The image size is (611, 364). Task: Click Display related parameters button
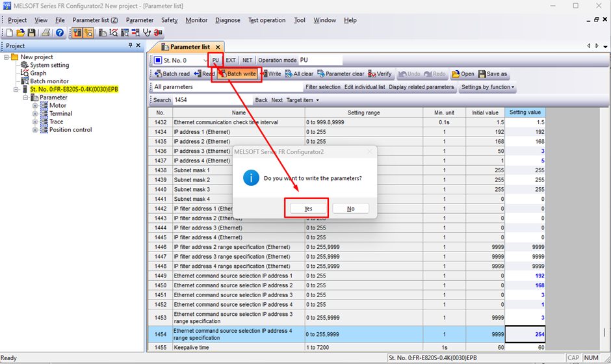421,87
